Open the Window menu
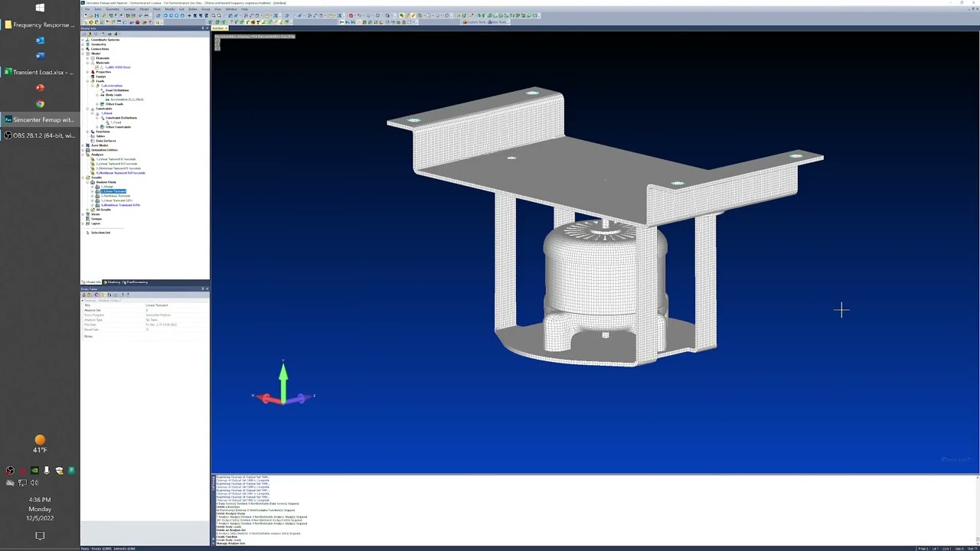980x551 pixels. click(231, 9)
